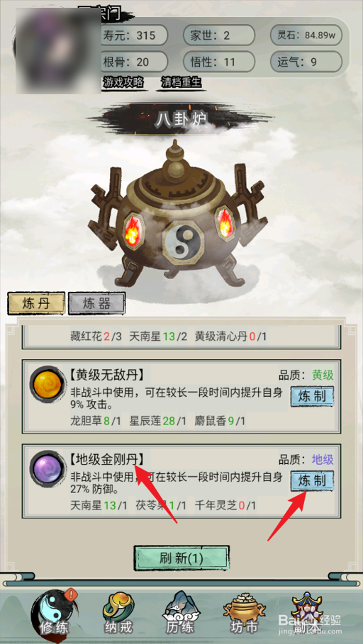The width and height of the screenshot is (363, 644).
Task: Open the 修炼 yin-yang navigation icon
Action: click(53, 614)
